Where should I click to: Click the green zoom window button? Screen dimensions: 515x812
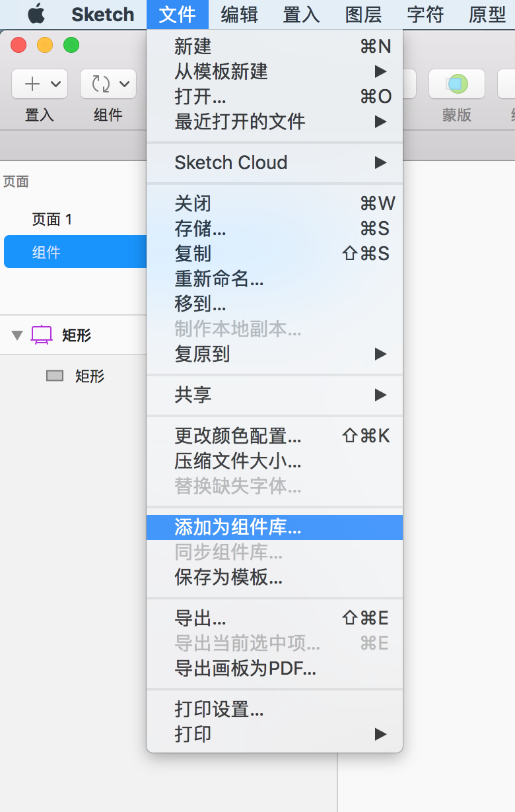[x=71, y=45]
